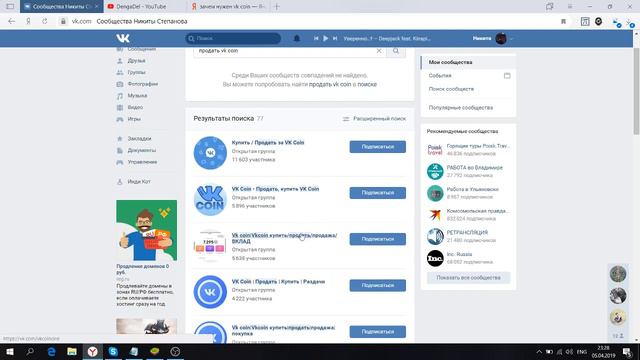Open the "VK Coin - Продать, купить VK Coin" link
Screen dimensions: 640x360
click(276, 189)
